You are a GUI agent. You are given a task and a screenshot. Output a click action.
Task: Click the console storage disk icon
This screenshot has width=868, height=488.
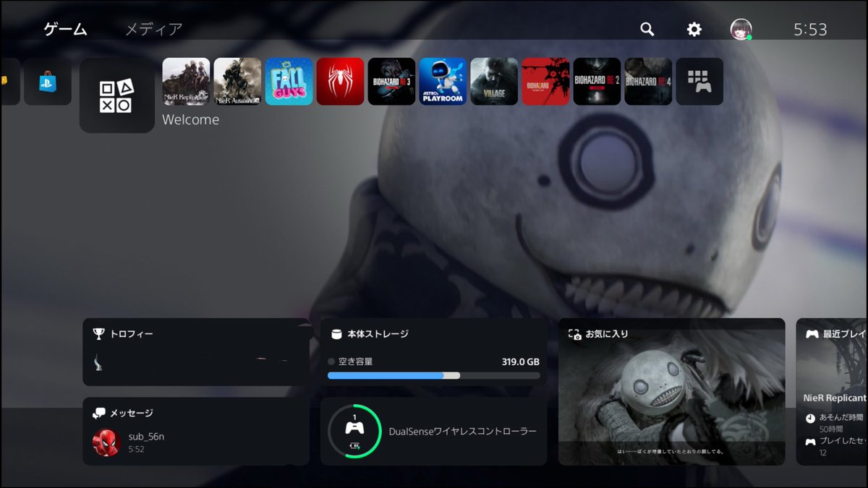(x=336, y=334)
